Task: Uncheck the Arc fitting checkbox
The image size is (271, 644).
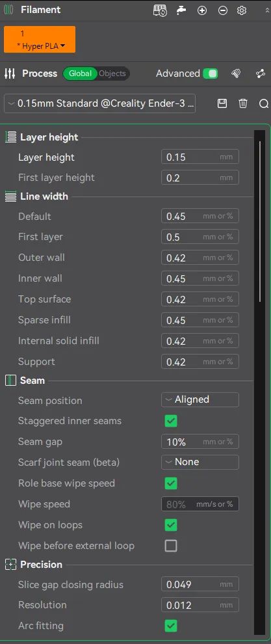Action: pos(171,626)
